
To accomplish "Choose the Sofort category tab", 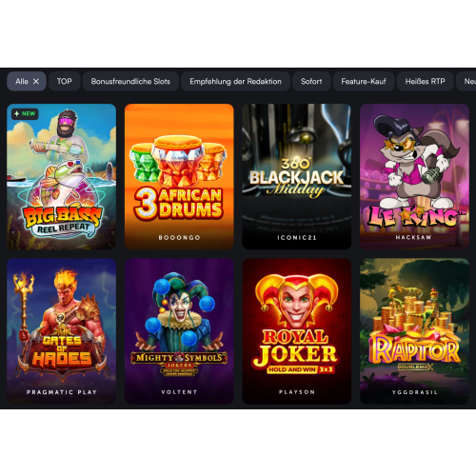I will coord(311,82).
